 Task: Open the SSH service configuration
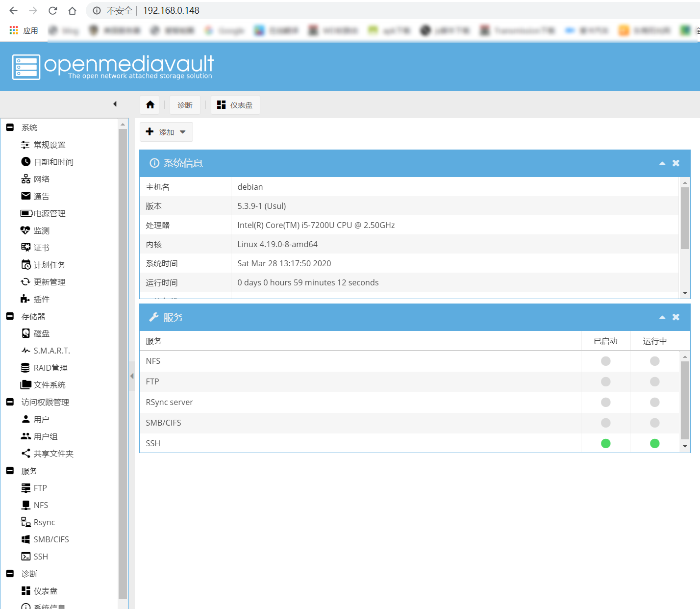pos(40,556)
